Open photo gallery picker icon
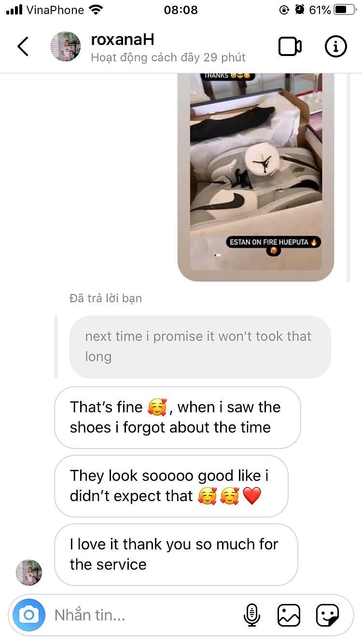The width and height of the screenshot is (362, 644). (289, 615)
